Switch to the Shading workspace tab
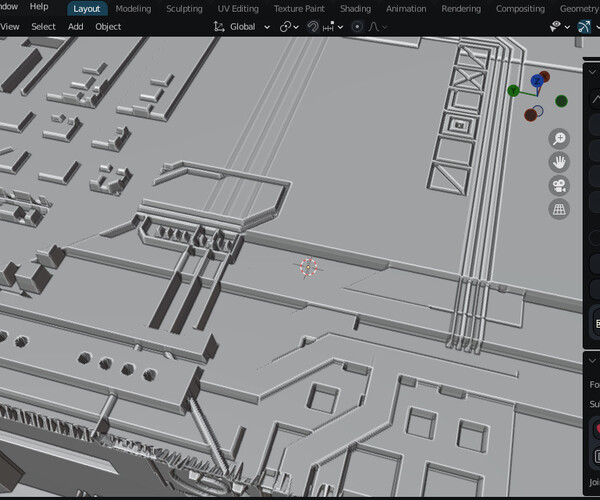 (355, 9)
